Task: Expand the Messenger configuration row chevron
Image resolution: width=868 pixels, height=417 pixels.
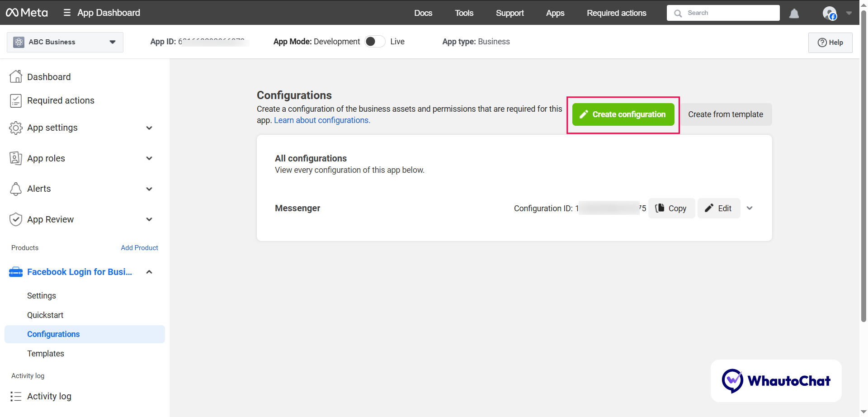Action: (x=750, y=208)
